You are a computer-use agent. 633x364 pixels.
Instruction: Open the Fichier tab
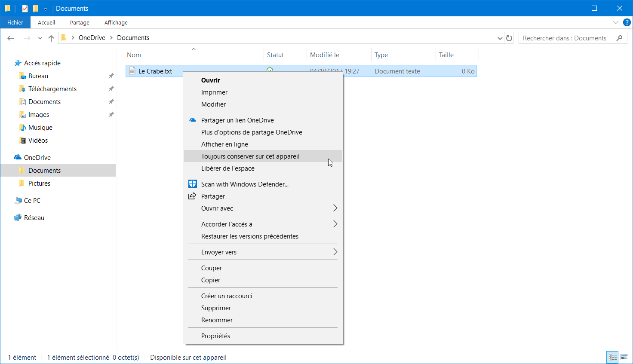[15, 22]
